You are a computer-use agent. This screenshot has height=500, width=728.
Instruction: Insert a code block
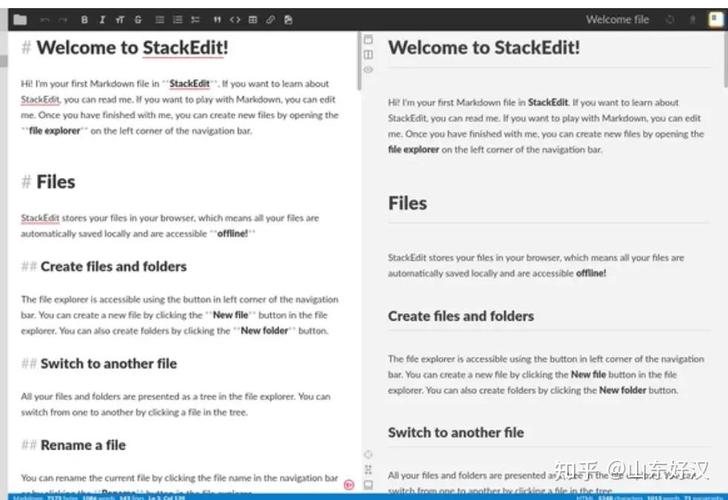pos(235,19)
